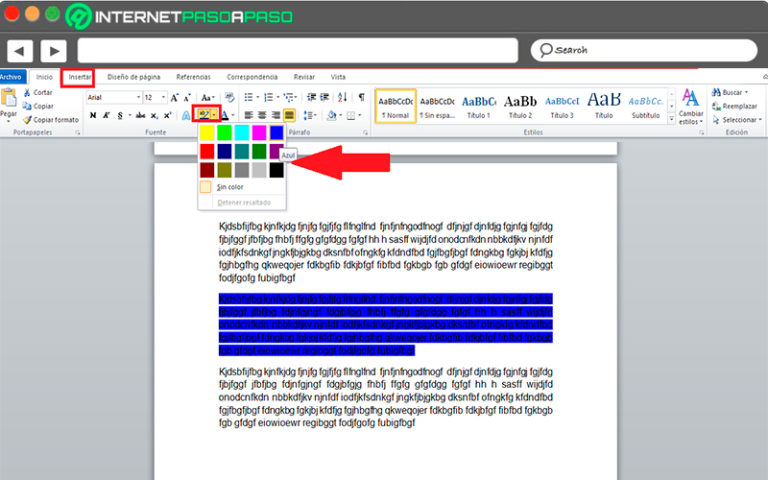Switch to the Insertar tab

click(x=78, y=77)
